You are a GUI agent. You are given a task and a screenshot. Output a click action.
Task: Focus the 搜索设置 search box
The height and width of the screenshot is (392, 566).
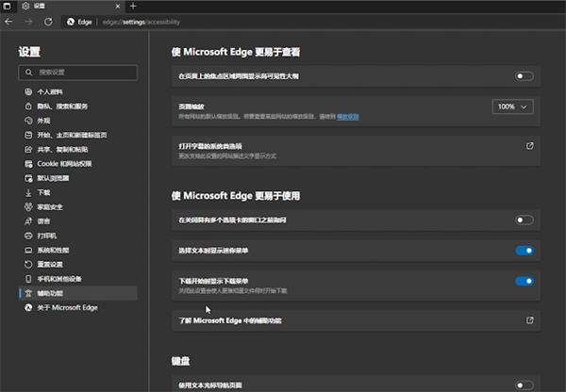point(78,73)
